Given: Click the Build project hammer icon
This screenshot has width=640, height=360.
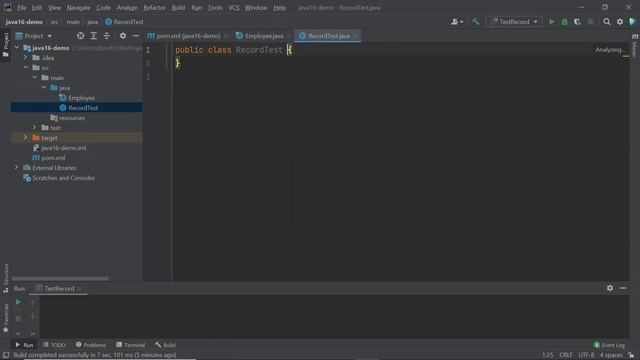Looking at the screenshot, I should coord(476,22).
